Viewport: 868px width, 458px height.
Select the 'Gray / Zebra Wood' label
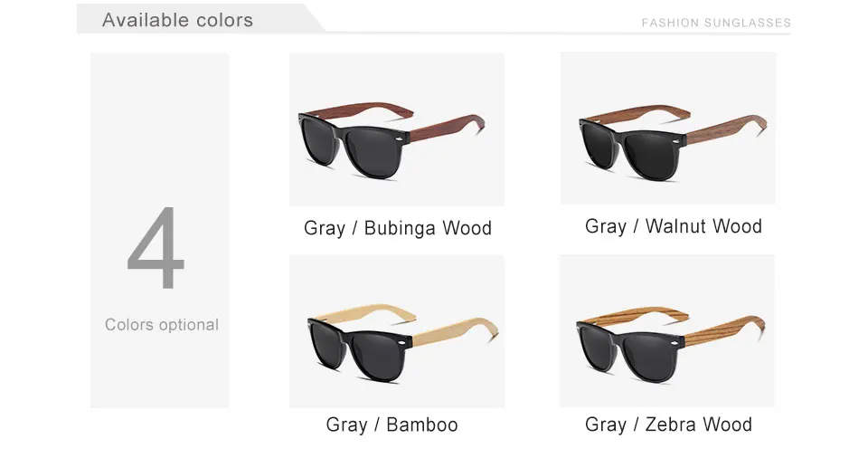[x=668, y=425]
